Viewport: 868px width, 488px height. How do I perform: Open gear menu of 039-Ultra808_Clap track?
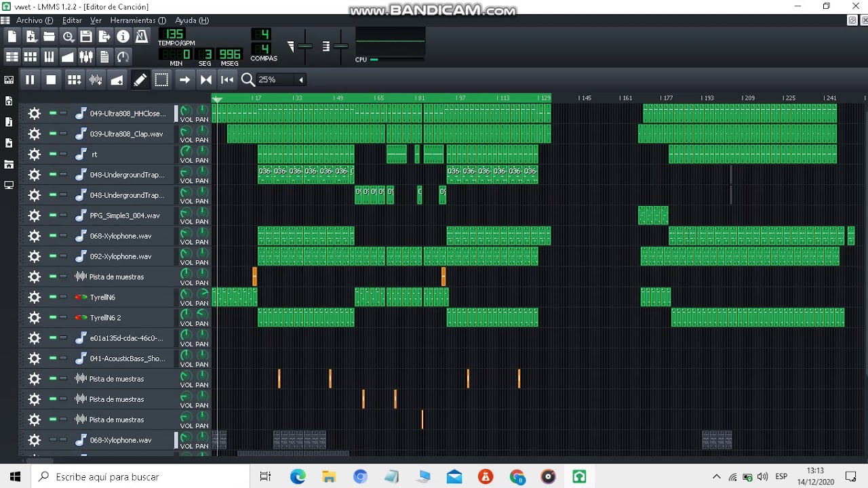(34, 134)
